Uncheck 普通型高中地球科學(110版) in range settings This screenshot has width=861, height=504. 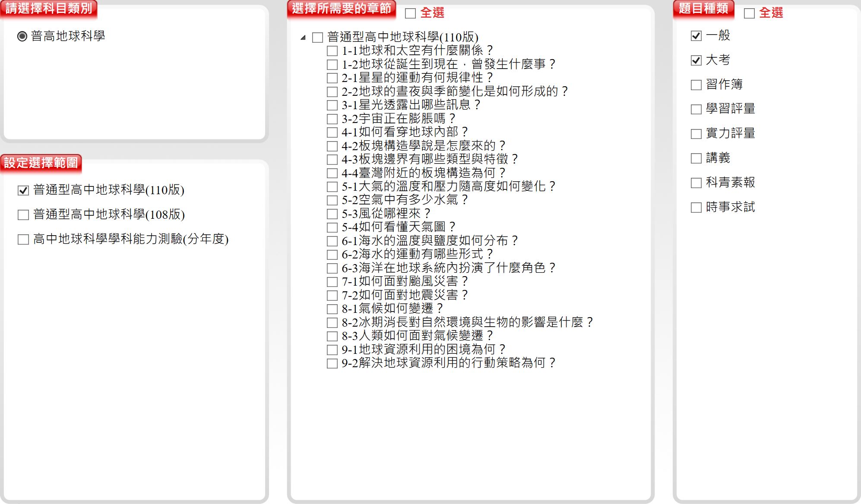(23, 190)
